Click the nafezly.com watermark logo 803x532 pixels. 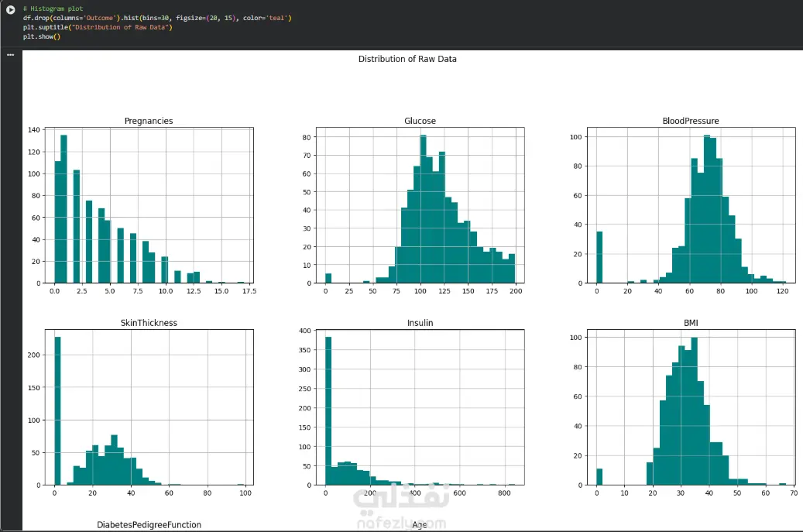(401, 506)
